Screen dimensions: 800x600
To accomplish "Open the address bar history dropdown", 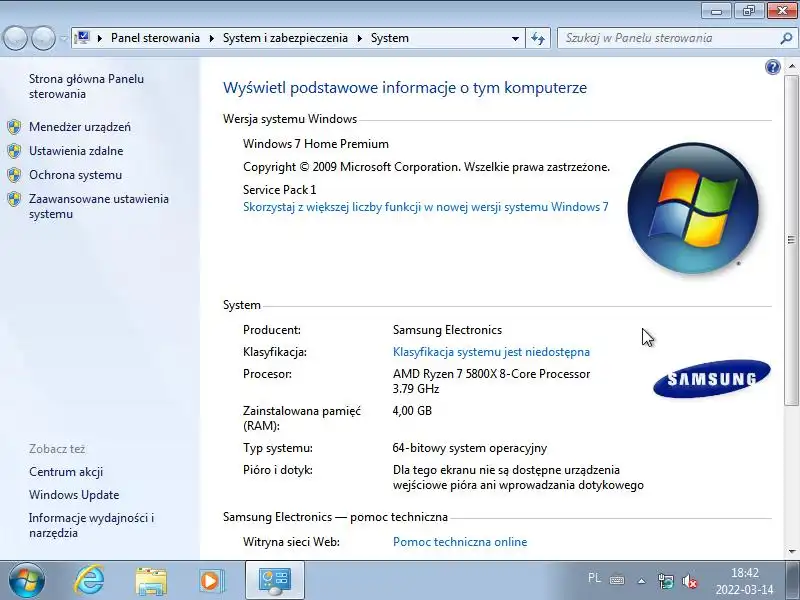I will pos(515,38).
